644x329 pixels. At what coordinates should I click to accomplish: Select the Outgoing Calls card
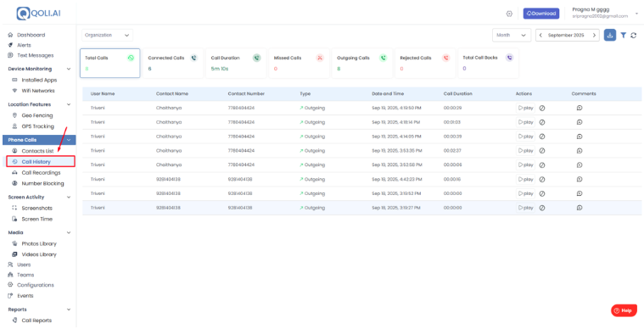click(x=361, y=64)
